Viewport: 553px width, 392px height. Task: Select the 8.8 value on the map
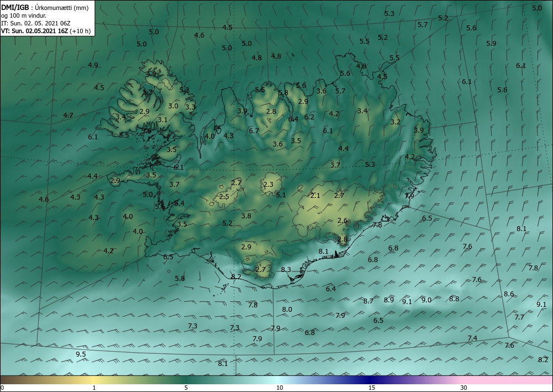(x=454, y=299)
